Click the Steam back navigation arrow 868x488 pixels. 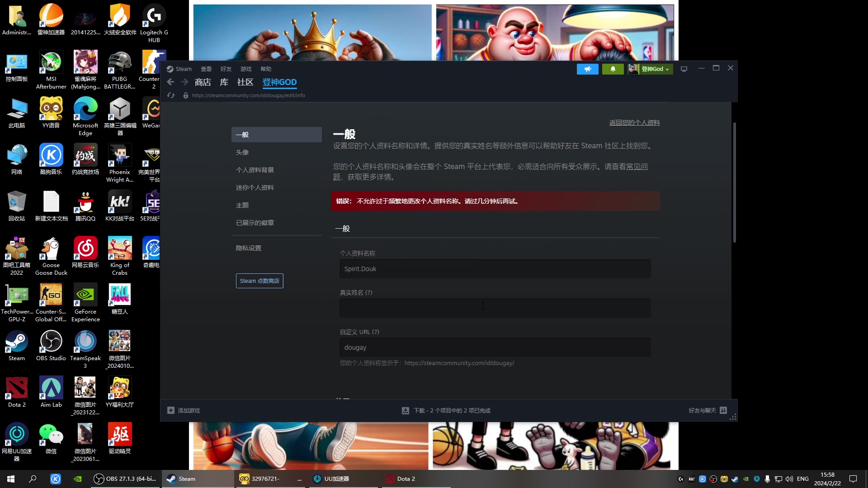coord(170,82)
